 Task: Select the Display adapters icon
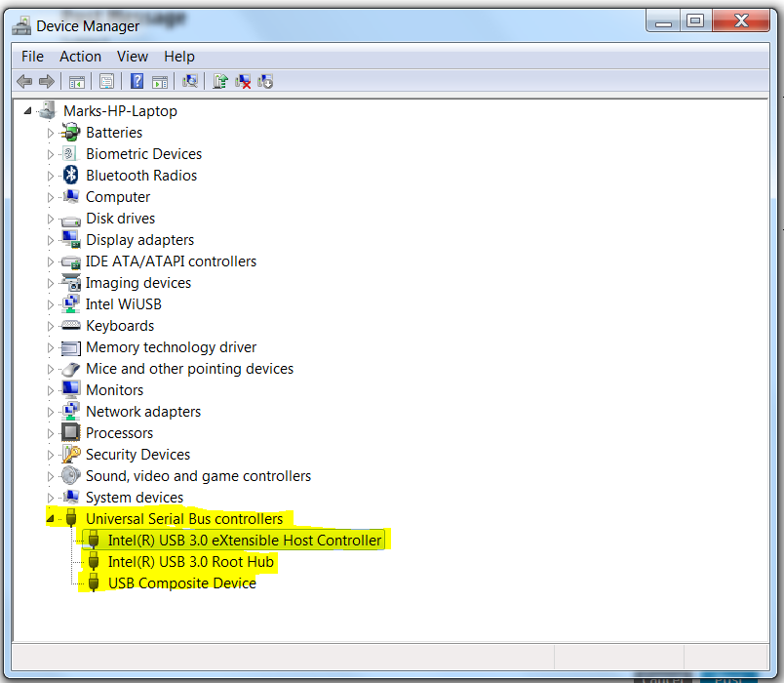[71, 240]
